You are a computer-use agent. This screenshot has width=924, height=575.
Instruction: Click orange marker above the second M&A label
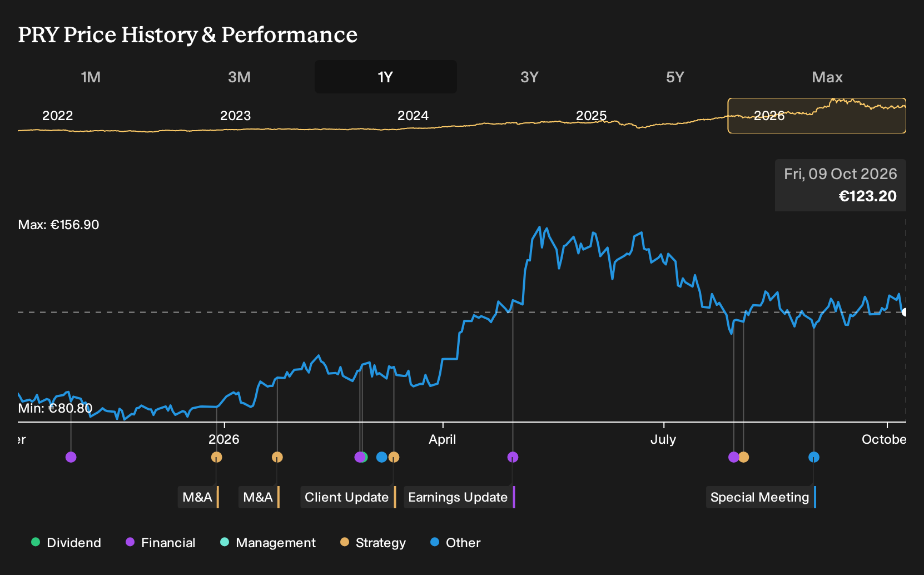[277, 457]
